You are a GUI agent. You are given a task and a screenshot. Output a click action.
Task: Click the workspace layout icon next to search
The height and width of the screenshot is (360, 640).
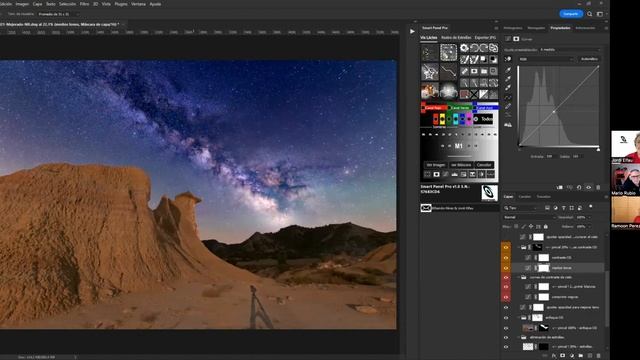(x=600, y=14)
